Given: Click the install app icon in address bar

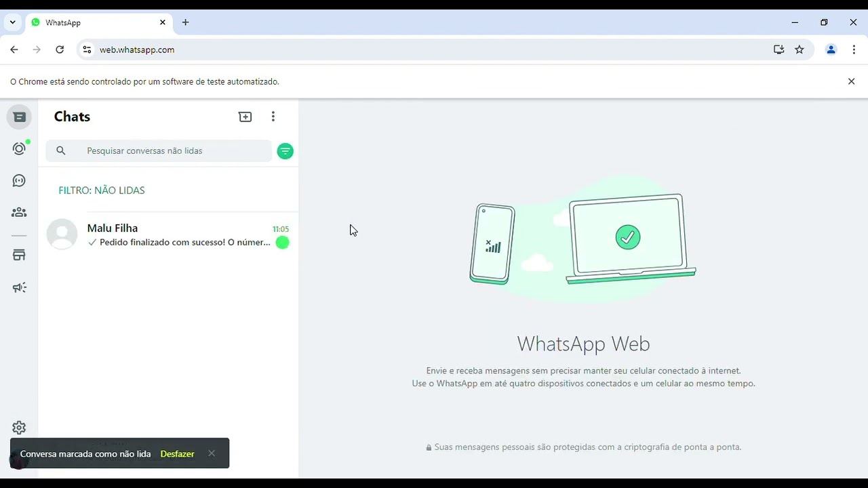Looking at the screenshot, I should point(778,49).
